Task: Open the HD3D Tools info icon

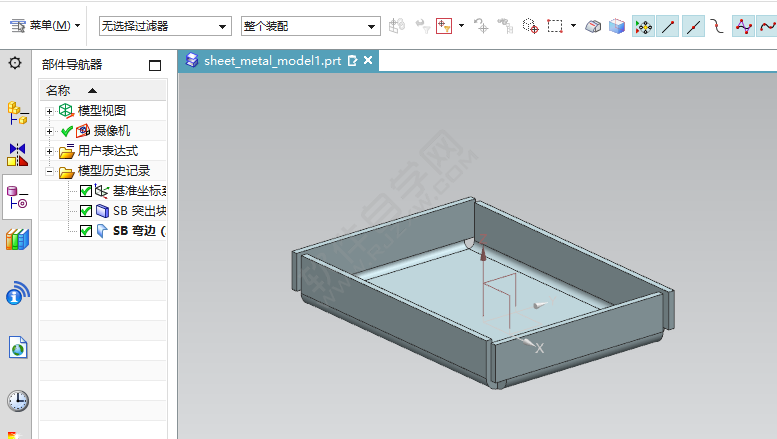Action: coord(17,294)
